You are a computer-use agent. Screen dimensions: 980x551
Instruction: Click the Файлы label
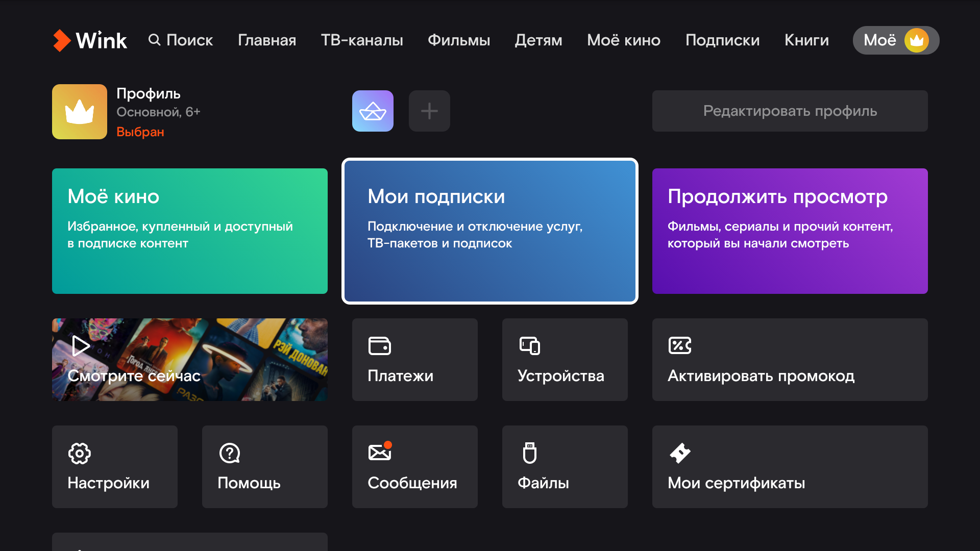[543, 483]
